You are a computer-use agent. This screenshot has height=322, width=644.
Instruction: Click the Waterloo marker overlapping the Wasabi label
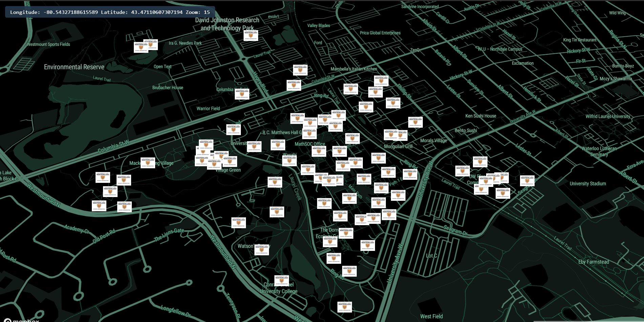pyautogui.click(x=290, y=160)
